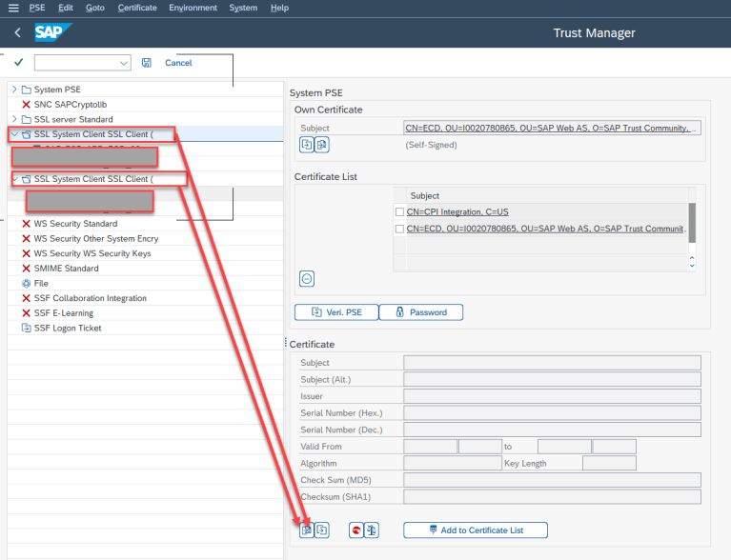Click the red X icon of SSF E-Learning
The width and height of the screenshot is (731, 560).
point(26,313)
